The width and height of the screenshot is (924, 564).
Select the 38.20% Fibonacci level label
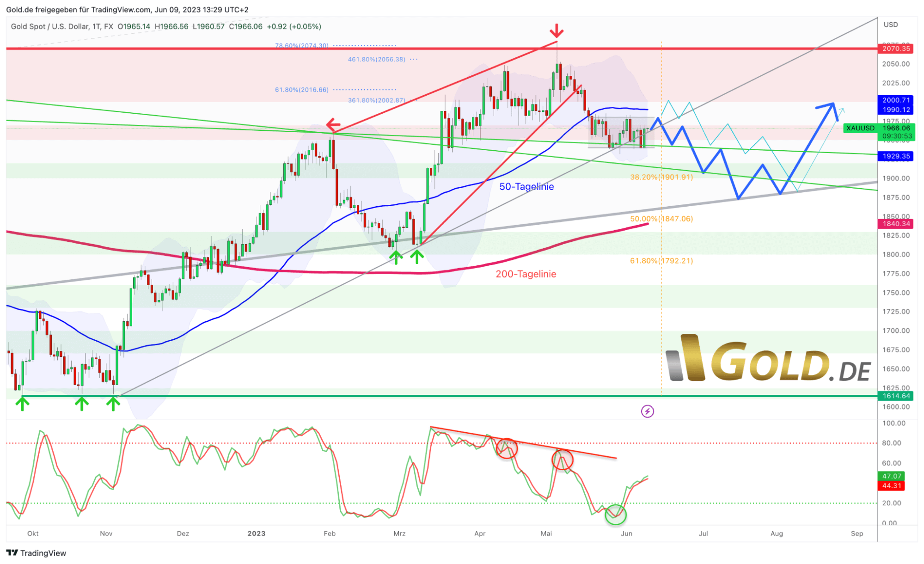pos(661,177)
